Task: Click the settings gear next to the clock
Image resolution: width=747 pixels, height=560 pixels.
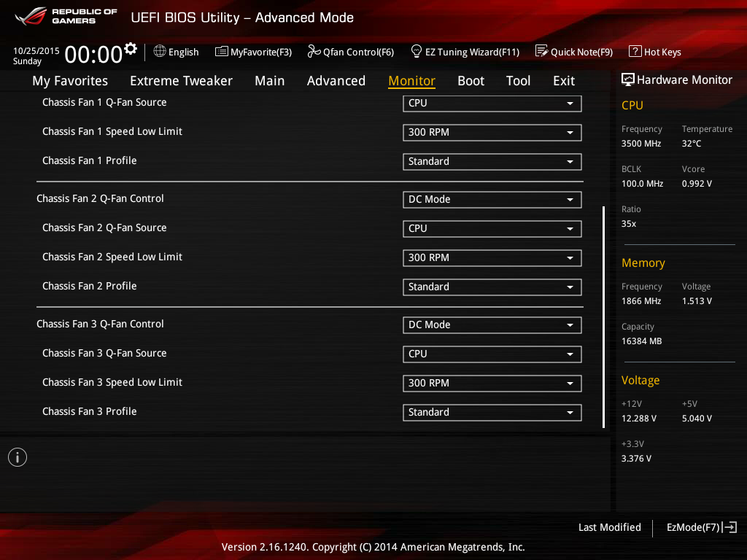Action: [x=131, y=49]
